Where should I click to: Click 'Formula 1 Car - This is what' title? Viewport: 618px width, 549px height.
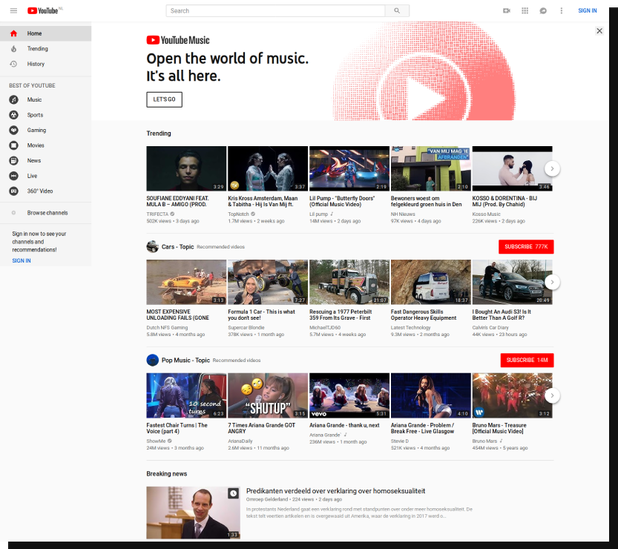pyautogui.click(x=261, y=315)
